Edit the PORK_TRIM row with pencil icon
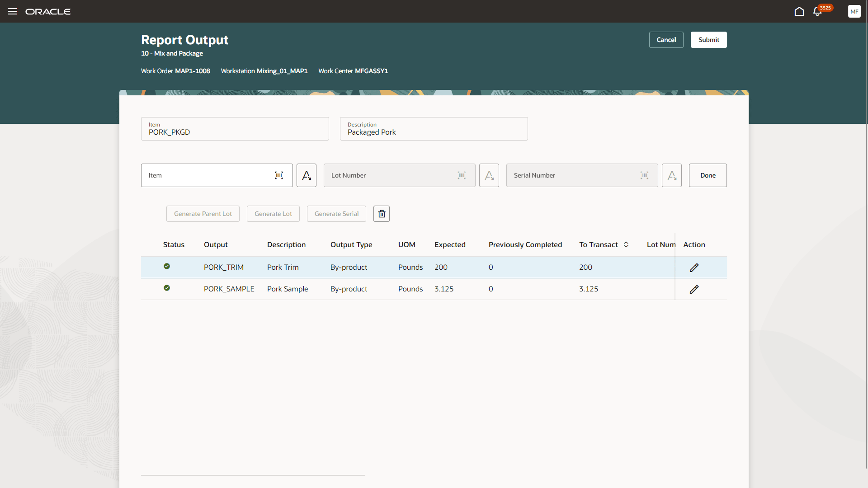The height and width of the screenshot is (488, 868). point(694,267)
